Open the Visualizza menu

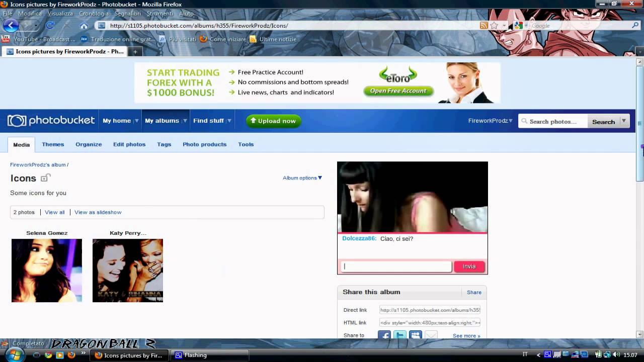(x=60, y=14)
